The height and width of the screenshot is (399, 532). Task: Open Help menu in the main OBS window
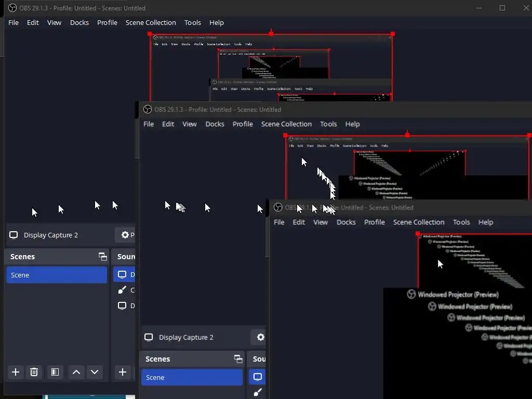click(x=217, y=22)
